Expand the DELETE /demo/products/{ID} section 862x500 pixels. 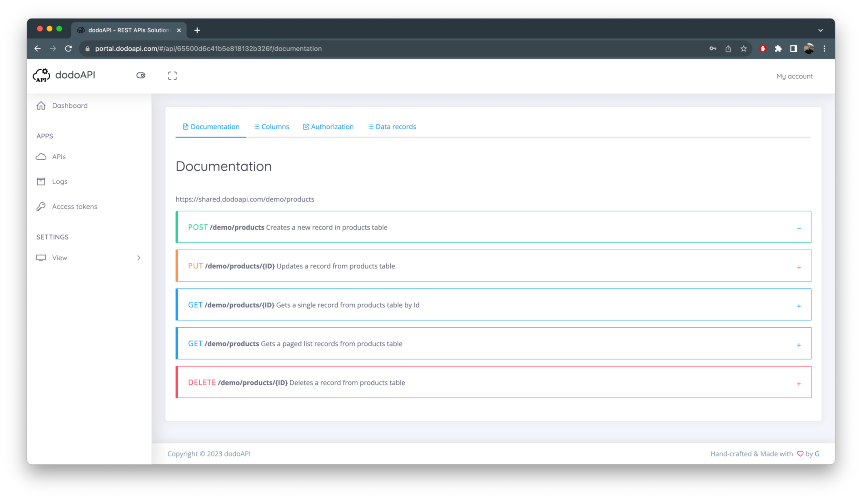pyautogui.click(x=799, y=384)
